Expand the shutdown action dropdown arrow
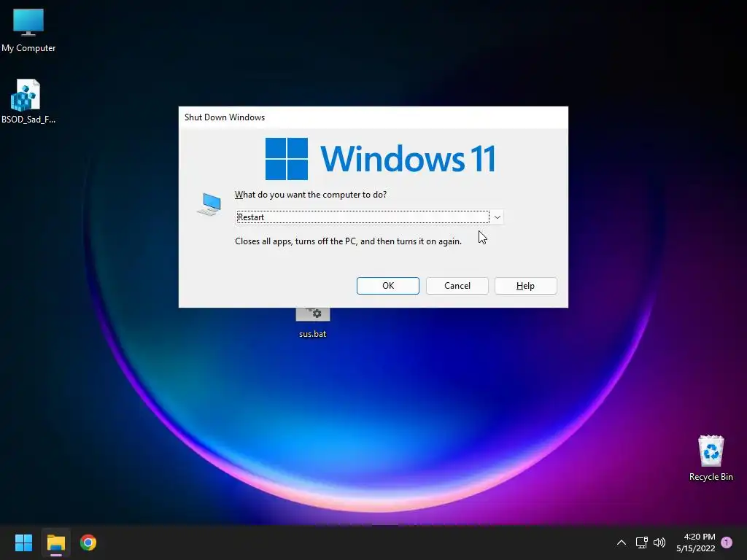Viewport: 747px width, 560px height. 497,217
